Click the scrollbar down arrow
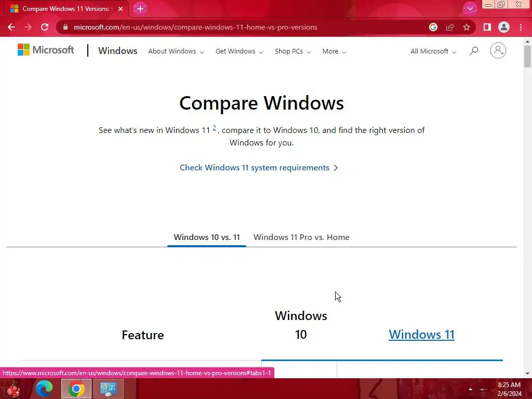This screenshot has height=399, width=532. pyautogui.click(x=527, y=374)
